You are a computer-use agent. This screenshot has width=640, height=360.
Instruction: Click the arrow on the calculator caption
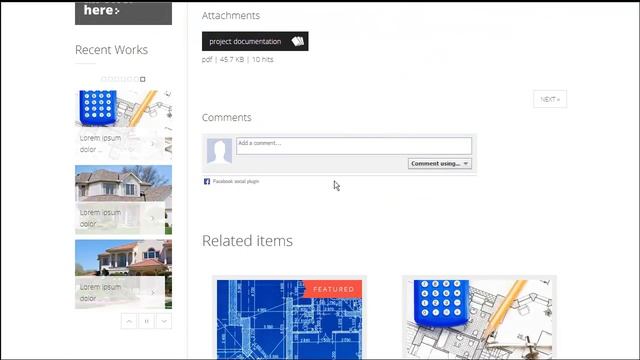pyautogui.click(x=153, y=144)
